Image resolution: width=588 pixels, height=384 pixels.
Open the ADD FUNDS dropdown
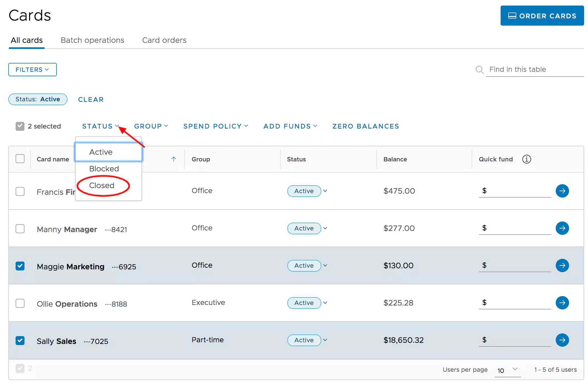(290, 126)
